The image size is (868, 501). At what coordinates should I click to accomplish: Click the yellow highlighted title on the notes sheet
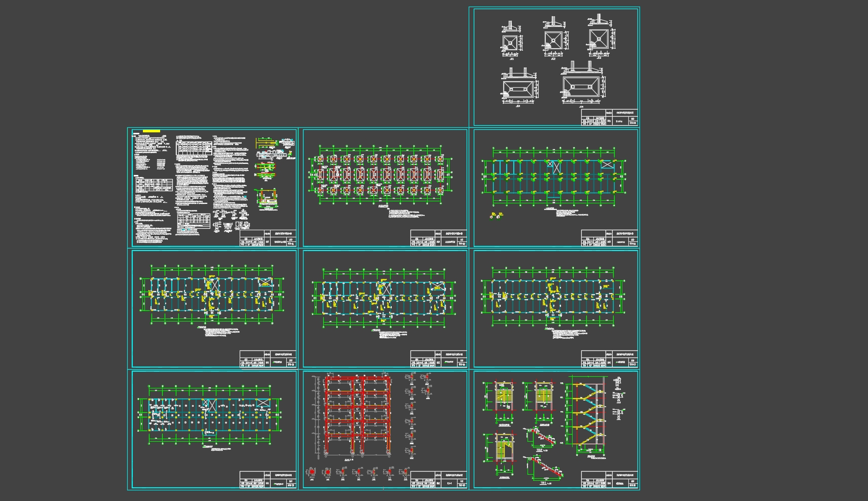coord(152,131)
